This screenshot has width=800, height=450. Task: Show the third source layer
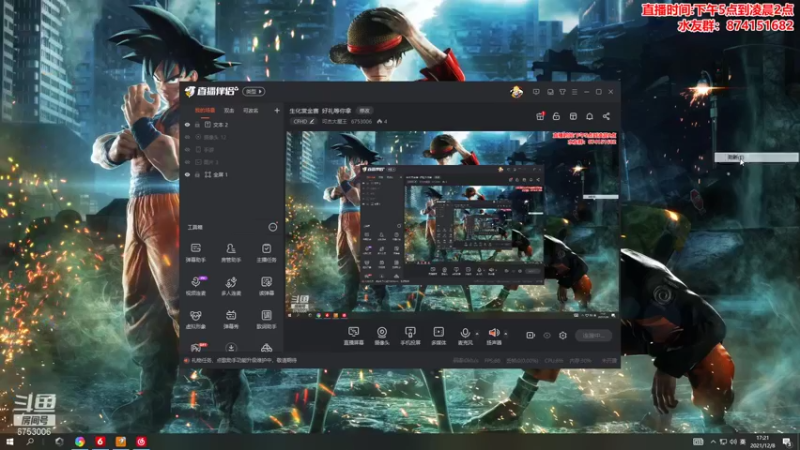tap(187, 149)
